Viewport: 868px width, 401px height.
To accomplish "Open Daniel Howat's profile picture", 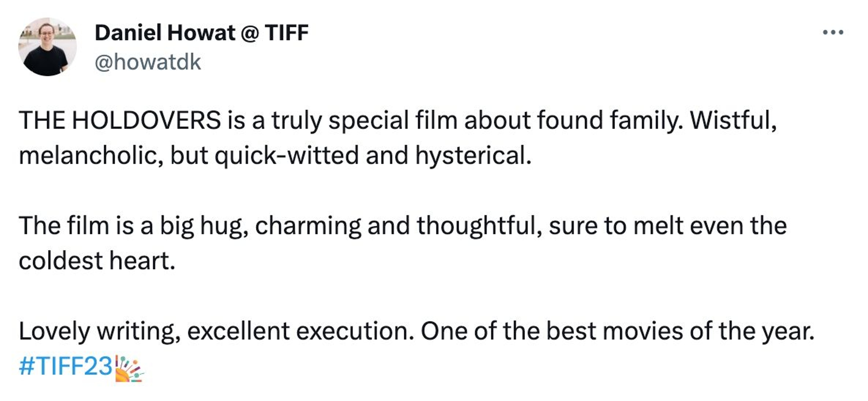I will coord(47,47).
